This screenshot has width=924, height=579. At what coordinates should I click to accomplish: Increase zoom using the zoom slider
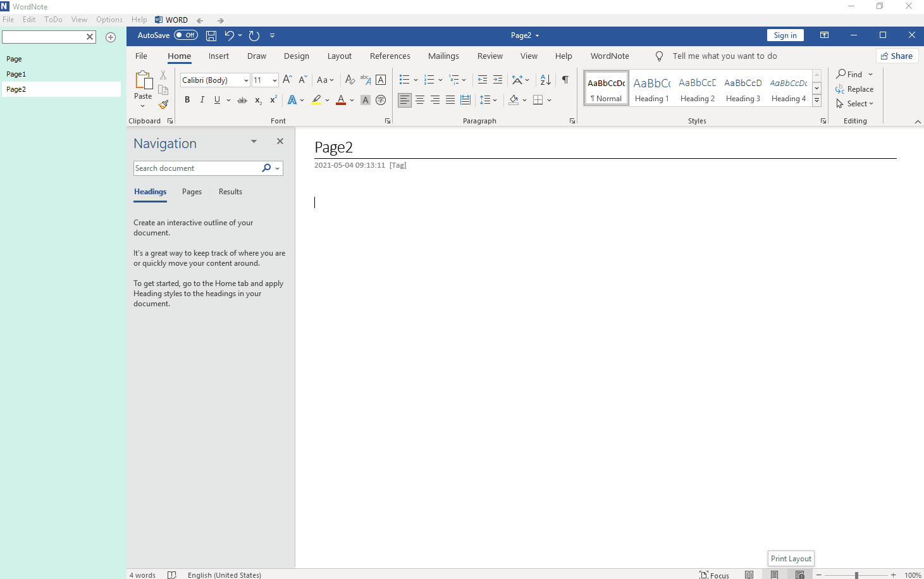[x=892, y=575]
